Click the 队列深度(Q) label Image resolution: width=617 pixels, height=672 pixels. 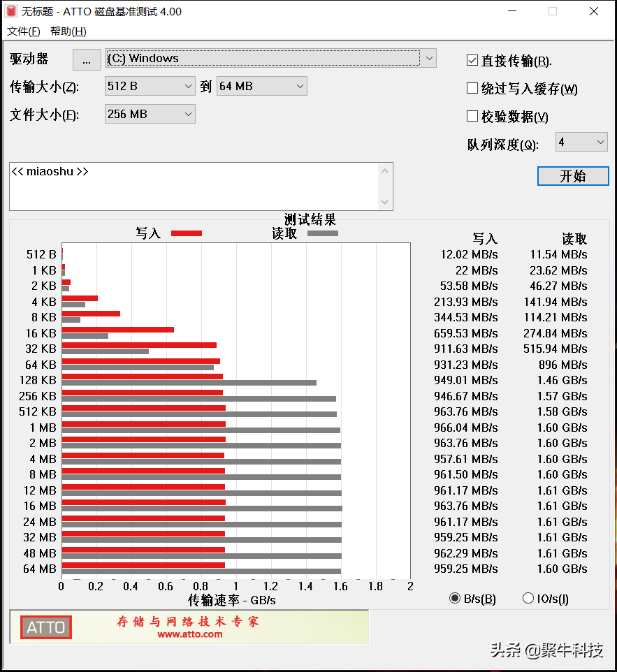pyautogui.click(x=503, y=145)
